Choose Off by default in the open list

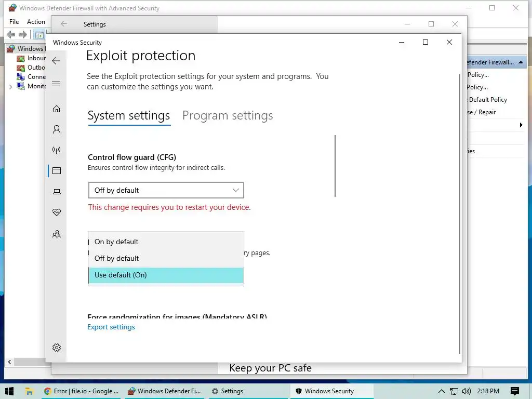coord(166,258)
